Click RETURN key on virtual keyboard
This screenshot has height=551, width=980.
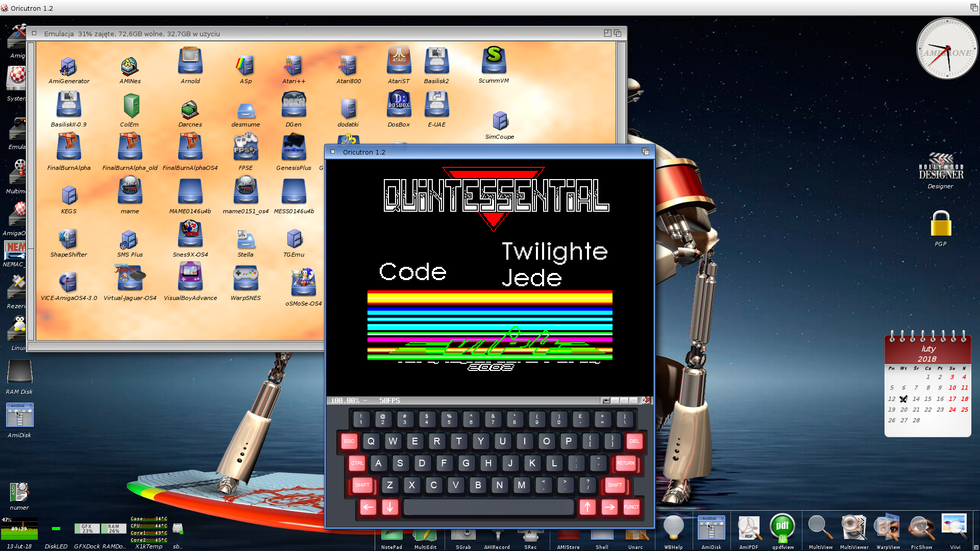(625, 463)
